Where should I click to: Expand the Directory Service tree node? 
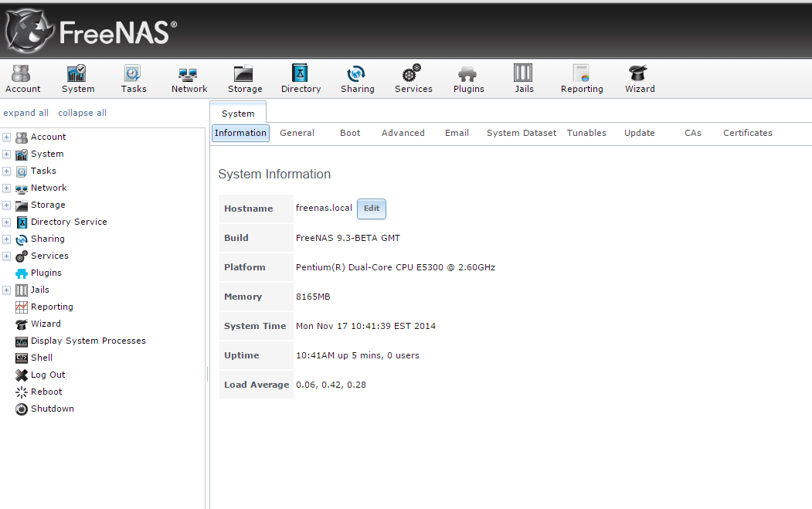[7, 222]
